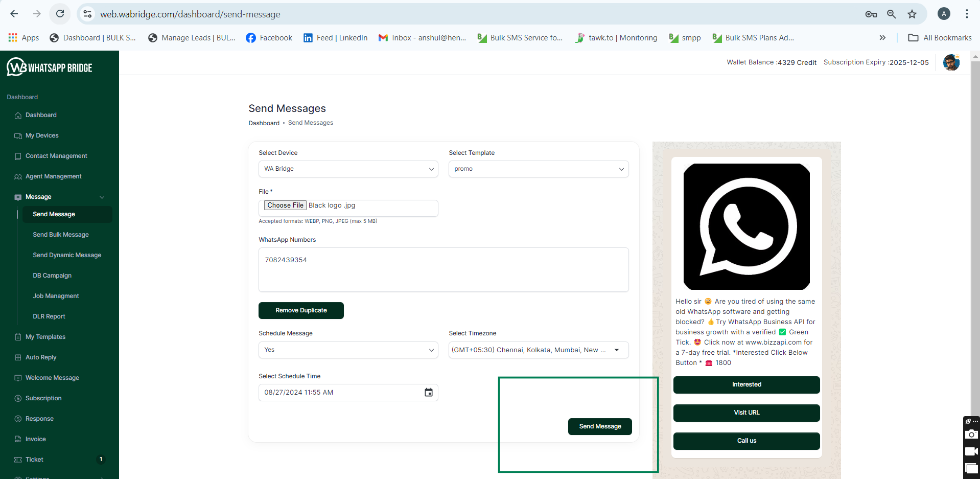Open Select Template dropdown promo
The width and height of the screenshot is (980, 479).
[x=539, y=169]
